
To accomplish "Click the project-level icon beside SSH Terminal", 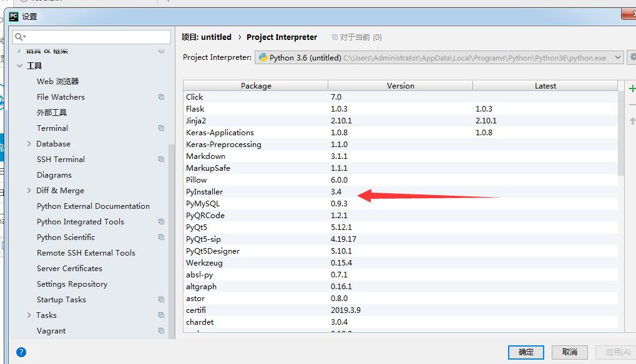I will (x=161, y=159).
